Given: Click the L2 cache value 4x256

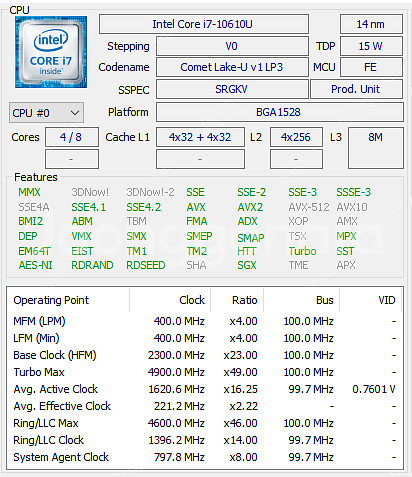Looking at the screenshot, I should (x=296, y=137).
